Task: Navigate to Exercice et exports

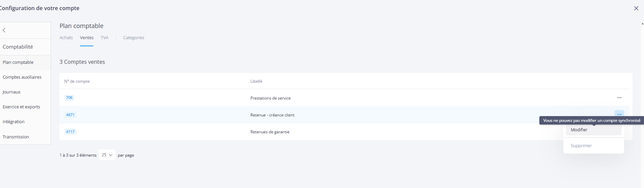Action: (21, 107)
